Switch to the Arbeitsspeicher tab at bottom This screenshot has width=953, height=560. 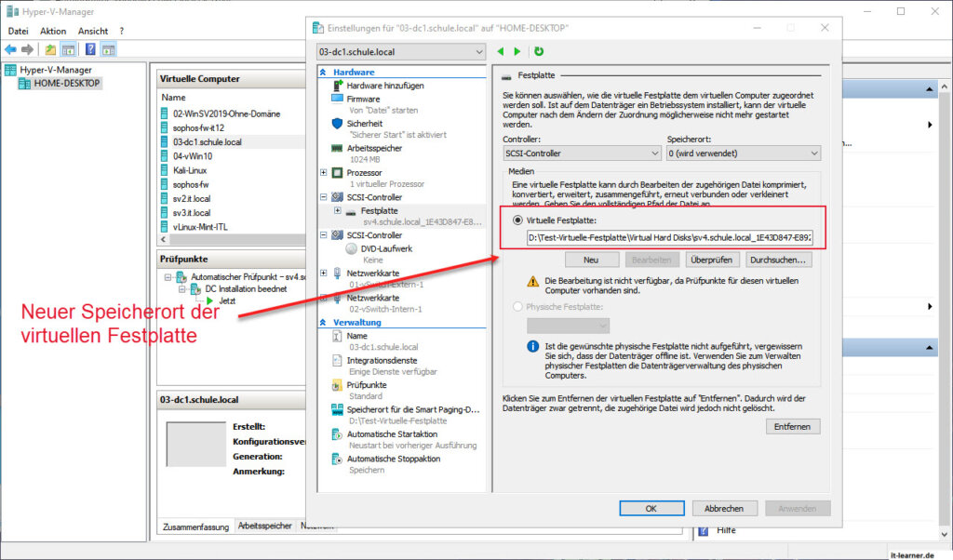pos(264,526)
